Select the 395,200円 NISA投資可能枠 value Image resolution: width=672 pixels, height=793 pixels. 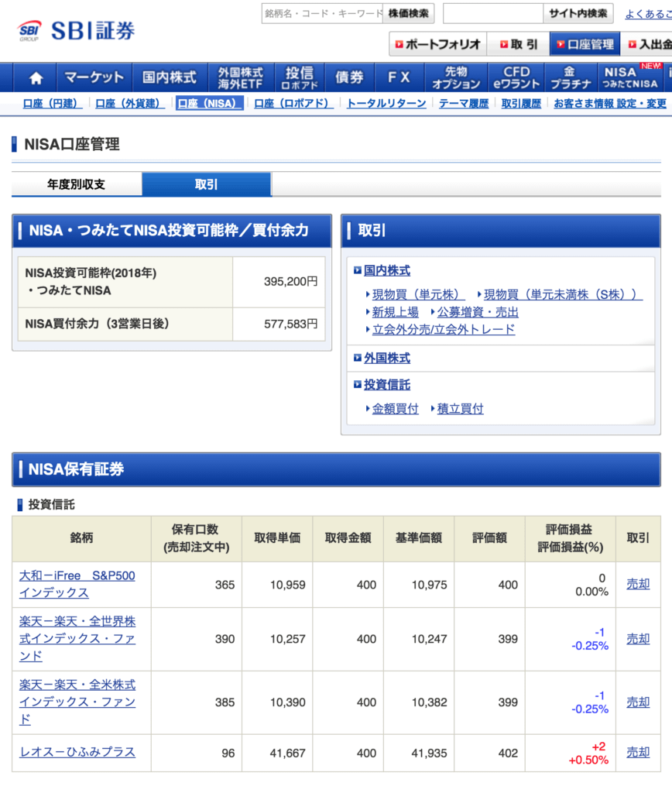[291, 282]
